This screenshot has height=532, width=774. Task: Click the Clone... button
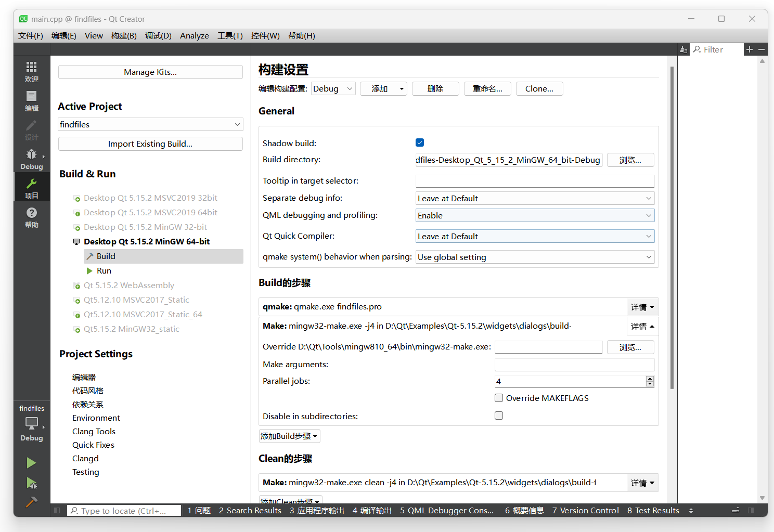point(539,88)
